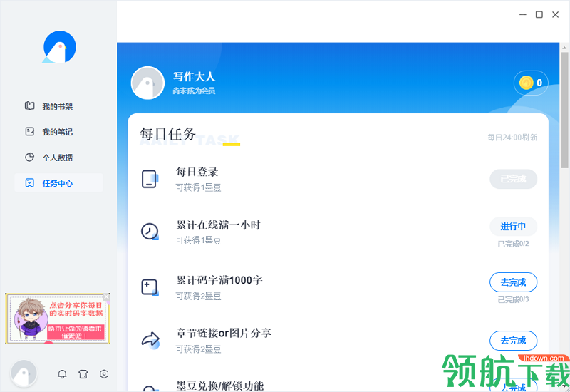The image size is (570, 392).
Task: Maximize the application window
Action: point(539,14)
